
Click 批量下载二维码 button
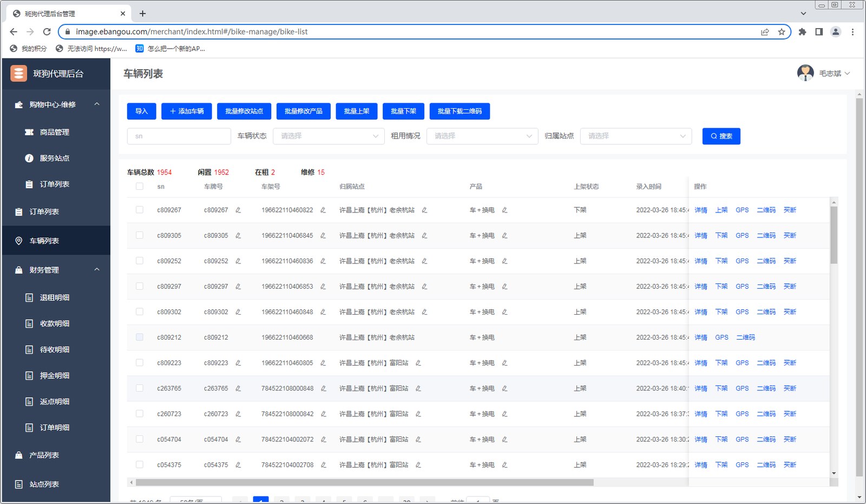(460, 111)
